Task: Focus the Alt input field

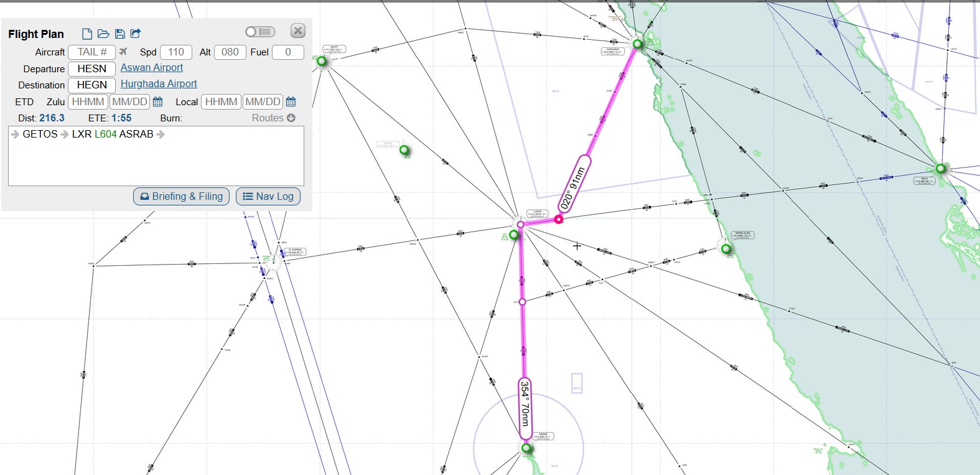Action: point(230,52)
